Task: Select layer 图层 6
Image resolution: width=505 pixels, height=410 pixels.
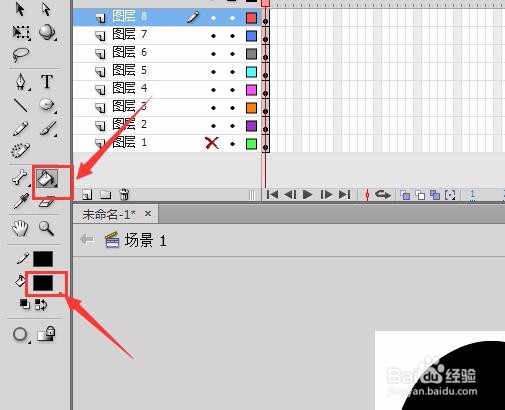Action: [x=129, y=52]
